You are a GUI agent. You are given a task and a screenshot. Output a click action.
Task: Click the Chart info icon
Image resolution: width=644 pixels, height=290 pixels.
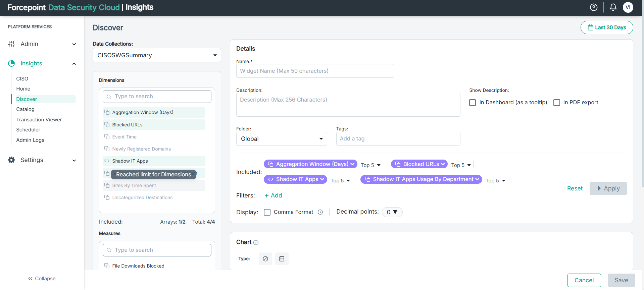(256, 243)
